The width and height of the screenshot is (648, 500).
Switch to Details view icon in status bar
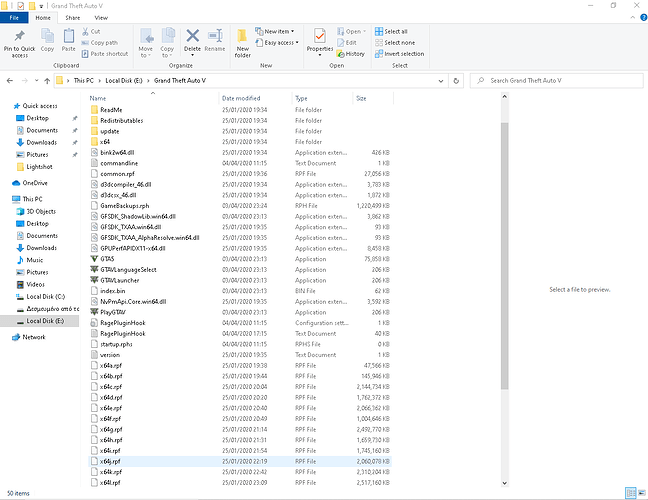pos(631,493)
